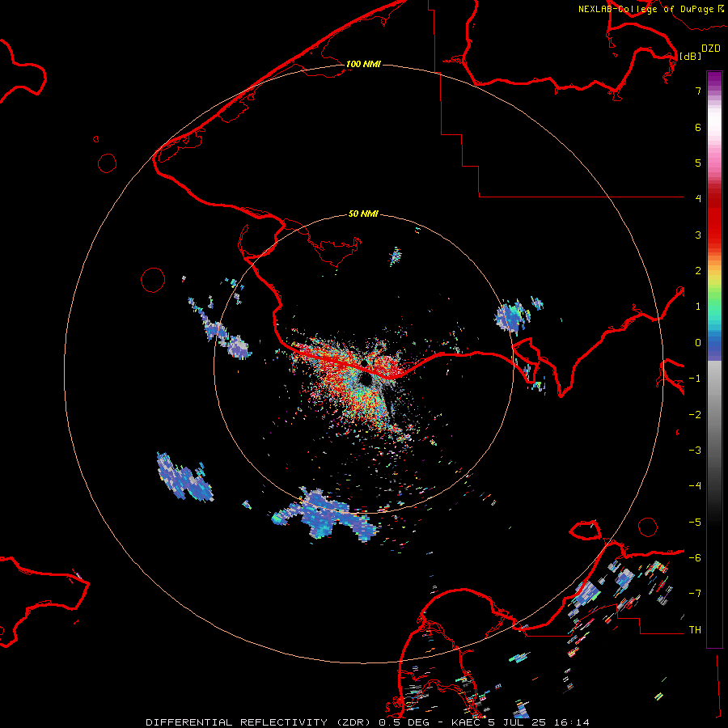Click the "6" value on the color scale
Image resolution: width=728 pixels, height=728 pixels.
tap(698, 127)
